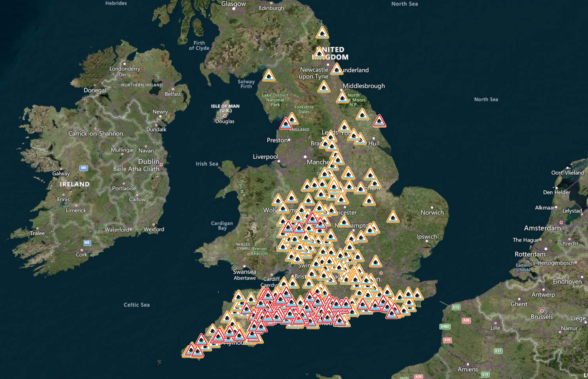588x379 pixels.
Task: Open the flood alert just north of London
Action: coord(375,262)
